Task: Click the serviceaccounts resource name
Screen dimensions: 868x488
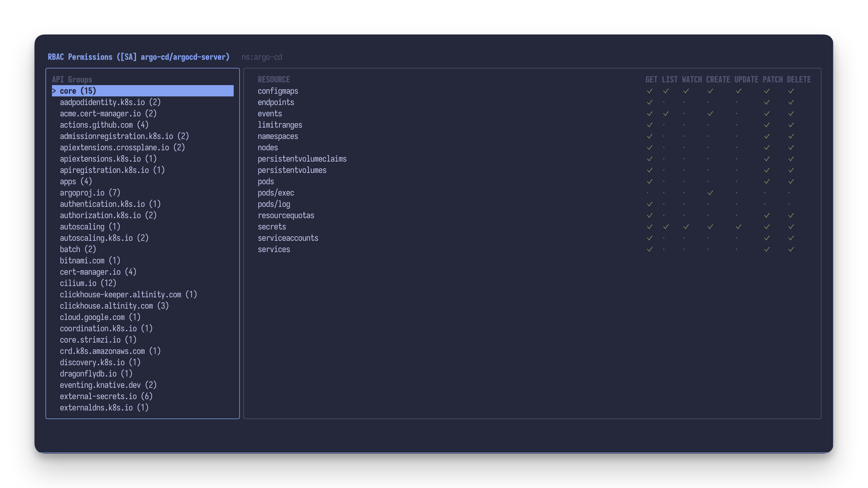Action: (x=288, y=238)
